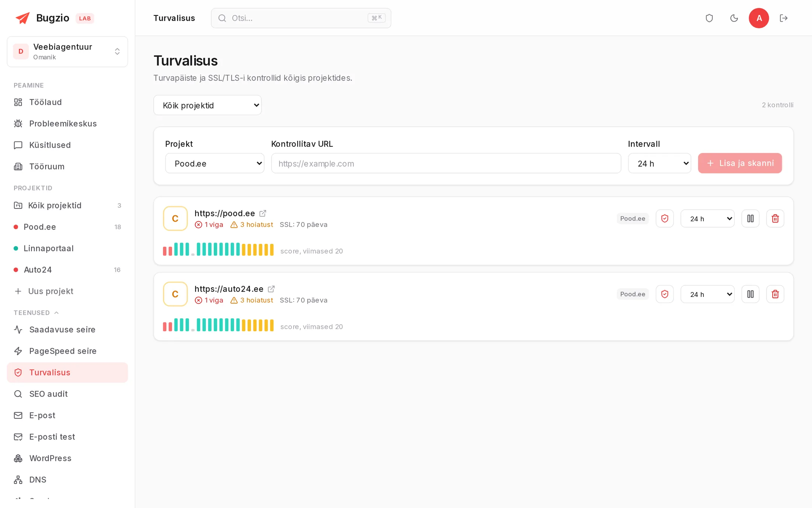Toggle dark mode moon icon
Viewport: 812px width, 508px height.
pos(734,18)
